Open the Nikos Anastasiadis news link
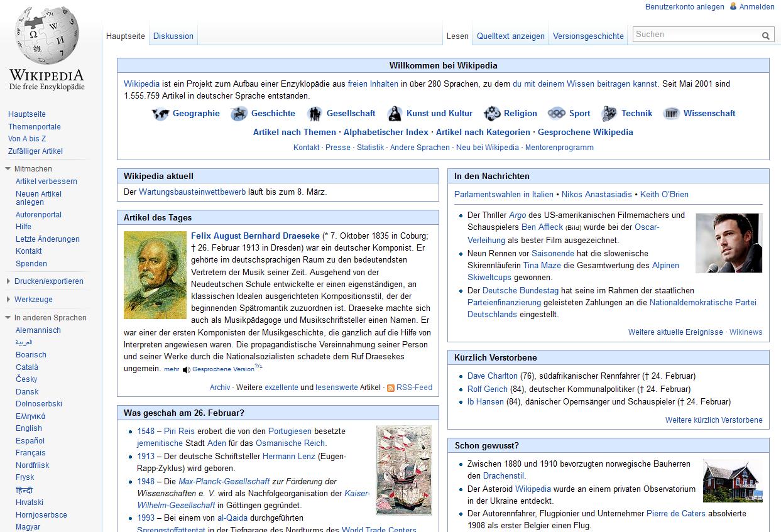 point(598,195)
